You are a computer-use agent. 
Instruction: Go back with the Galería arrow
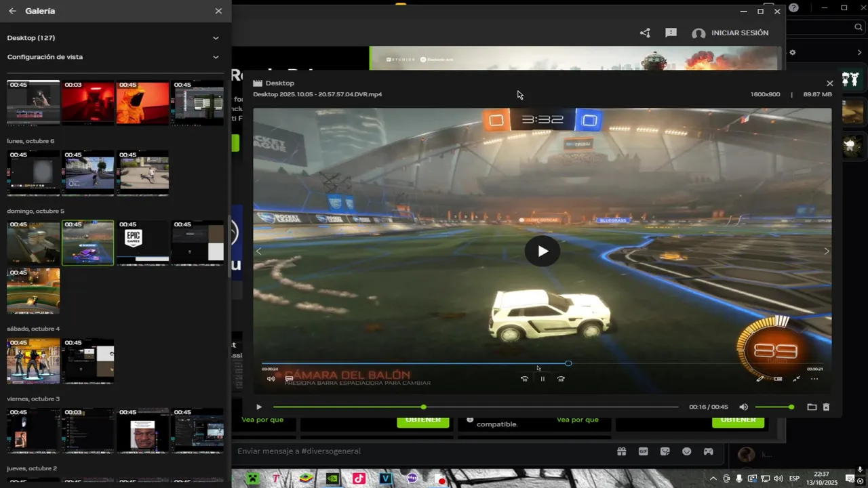pos(12,11)
